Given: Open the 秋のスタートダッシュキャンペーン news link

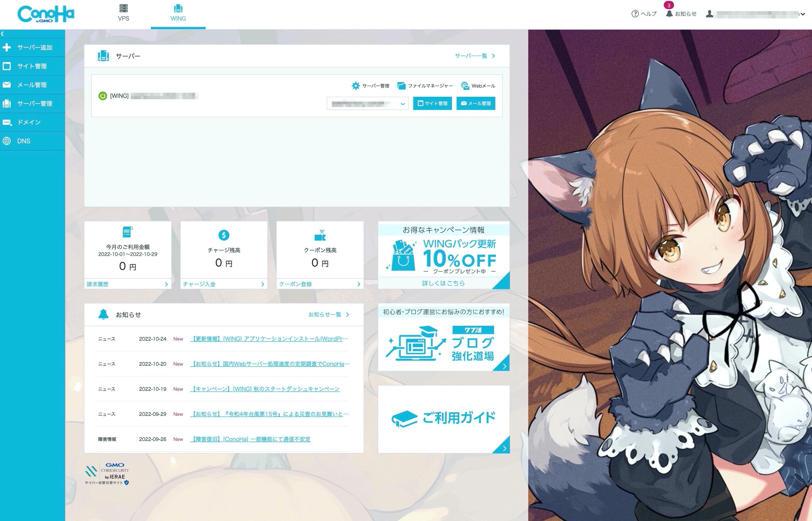Looking at the screenshot, I should click(265, 389).
